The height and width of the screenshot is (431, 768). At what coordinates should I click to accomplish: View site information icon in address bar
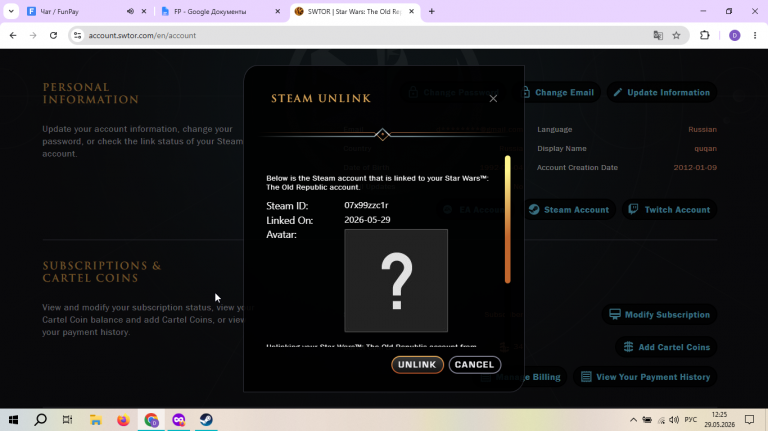[x=77, y=35]
